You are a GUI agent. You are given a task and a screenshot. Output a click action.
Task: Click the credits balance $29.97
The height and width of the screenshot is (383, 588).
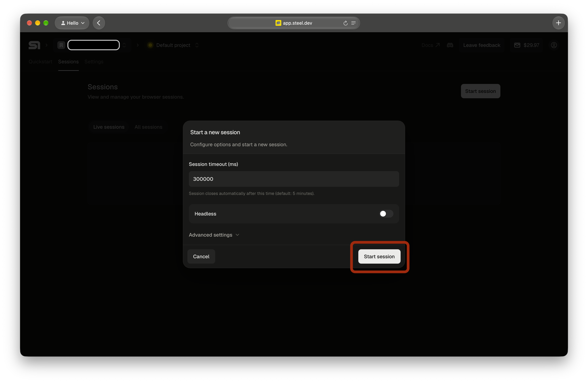pyautogui.click(x=527, y=45)
